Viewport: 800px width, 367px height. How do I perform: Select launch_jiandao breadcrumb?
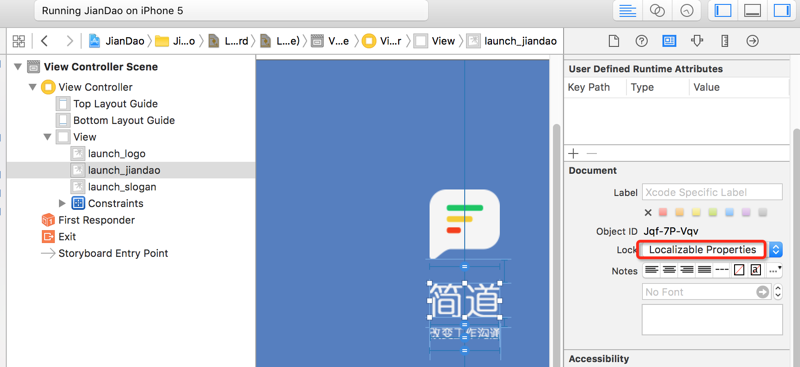point(512,41)
